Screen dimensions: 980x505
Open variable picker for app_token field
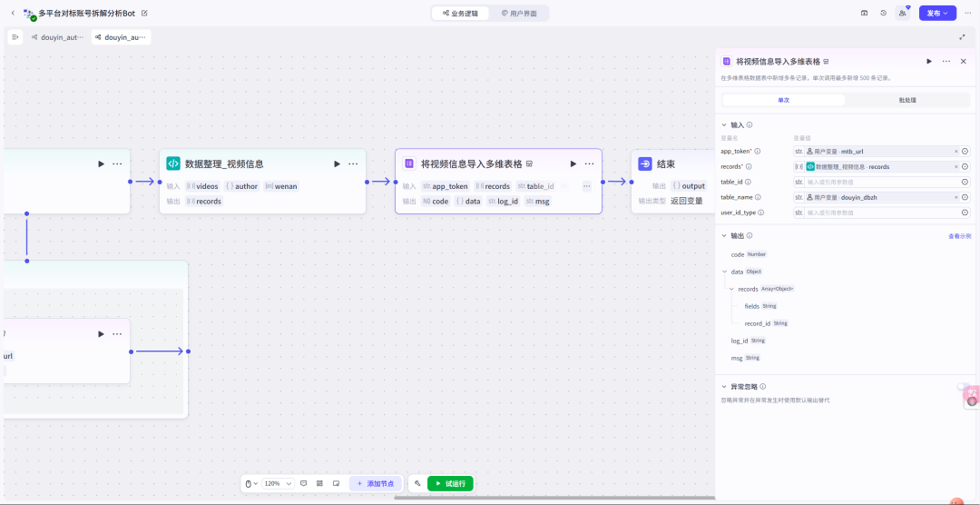[x=965, y=152]
